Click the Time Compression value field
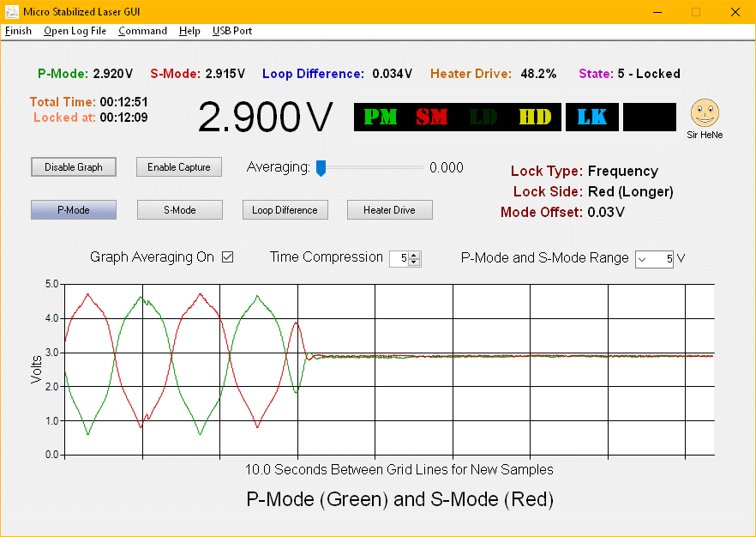756x537 pixels. coord(399,259)
